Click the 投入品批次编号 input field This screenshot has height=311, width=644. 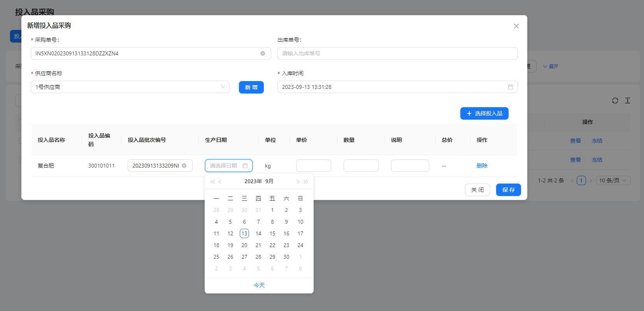coord(160,166)
